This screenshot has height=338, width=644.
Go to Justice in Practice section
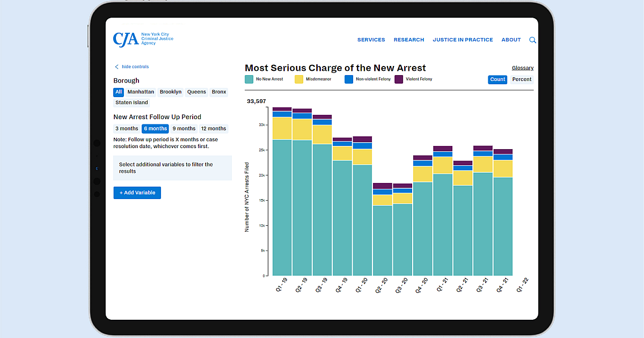coord(463,39)
